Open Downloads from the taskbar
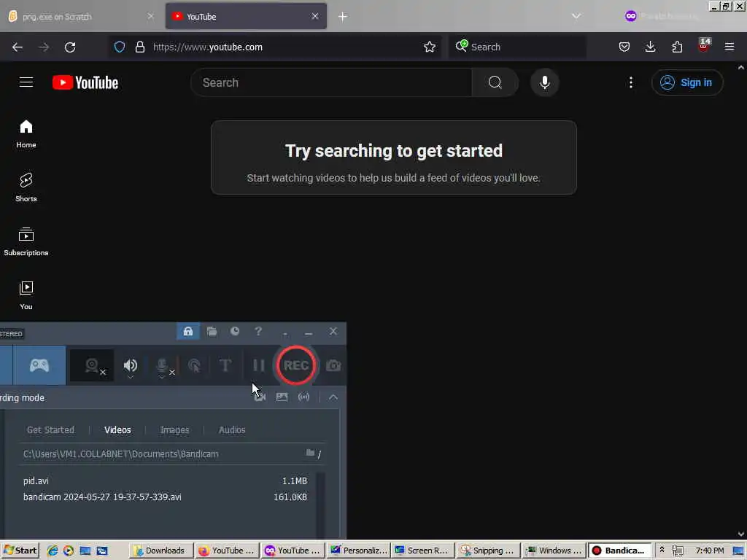 pos(161,551)
